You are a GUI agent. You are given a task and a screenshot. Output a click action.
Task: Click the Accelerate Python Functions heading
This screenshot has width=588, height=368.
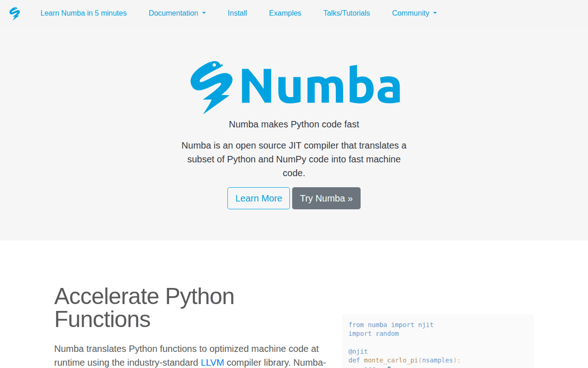click(x=144, y=308)
